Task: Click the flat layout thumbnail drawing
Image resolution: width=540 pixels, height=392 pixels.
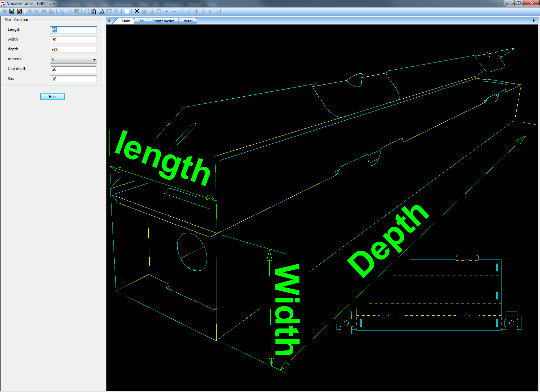Action: click(429, 295)
